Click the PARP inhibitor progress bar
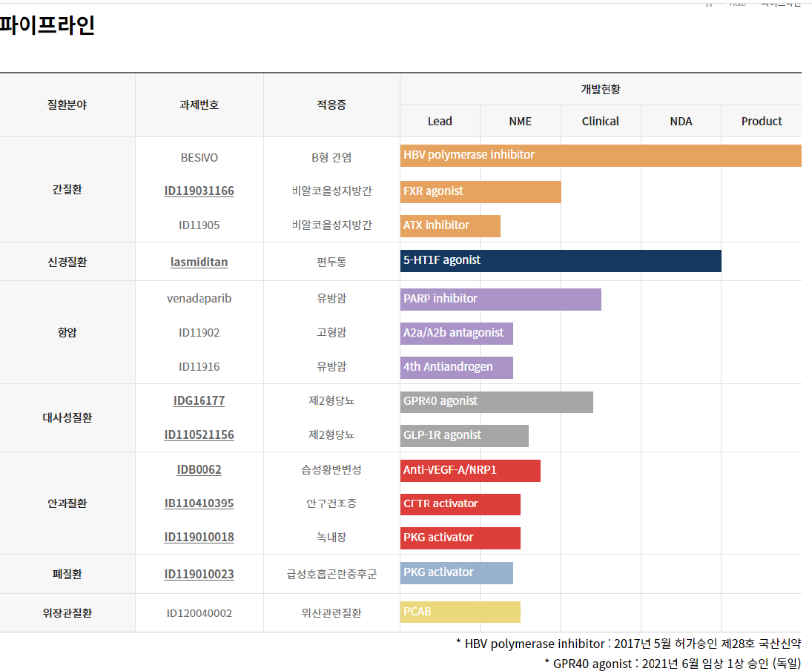 [501, 300]
